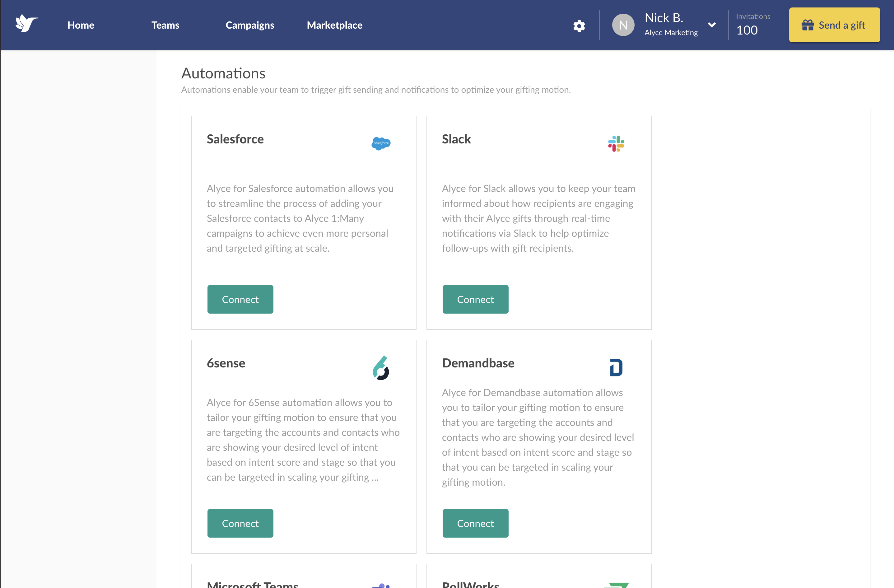This screenshot has width=894, height=588.
Task: Select the Microsoft Teams card heading
Action: [x=252, y=584]
